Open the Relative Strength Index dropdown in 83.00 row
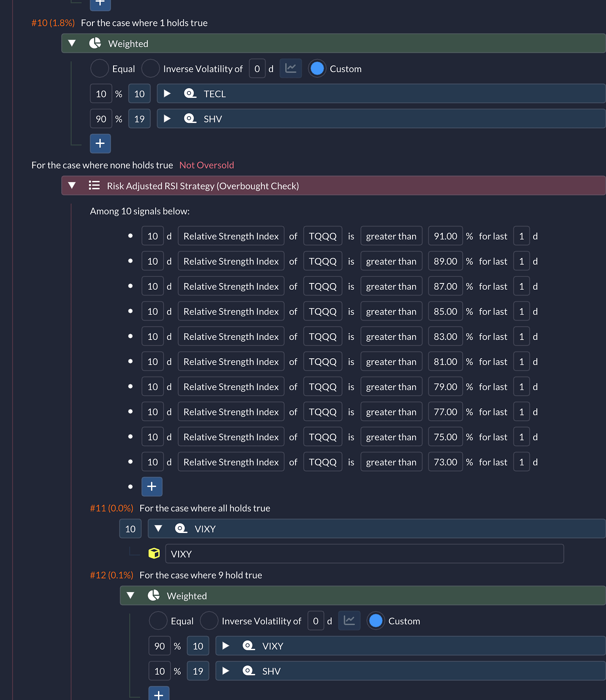The width and height of the screenshot is (606, 700). (231, 336)
